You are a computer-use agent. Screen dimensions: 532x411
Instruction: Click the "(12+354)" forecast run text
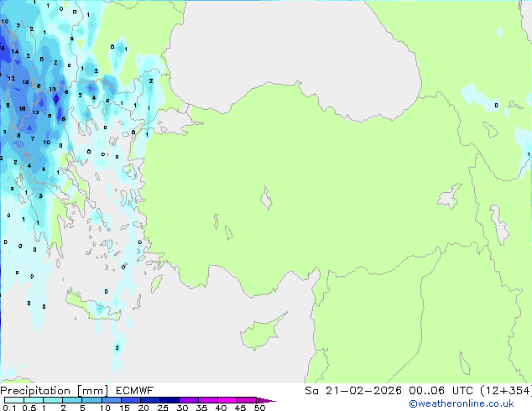pos(505,391)
